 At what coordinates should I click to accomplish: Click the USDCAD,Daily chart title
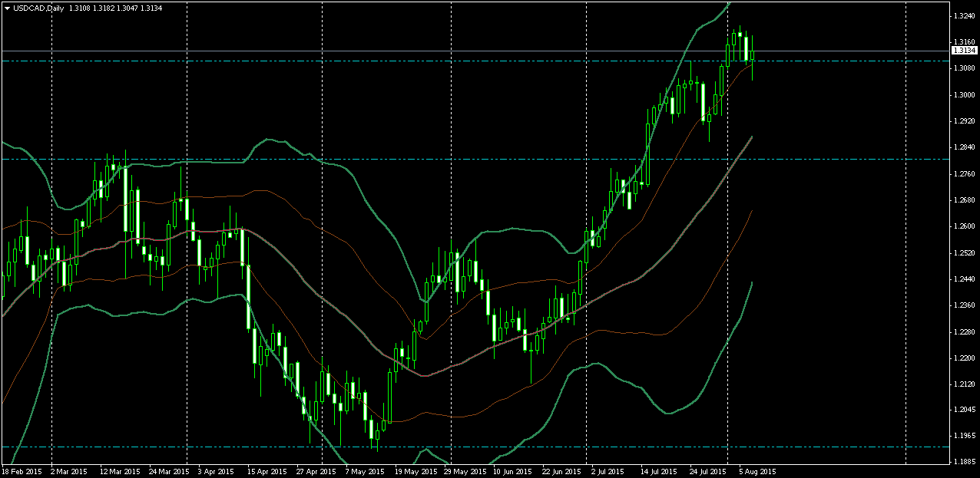click(x=38, y=8)
